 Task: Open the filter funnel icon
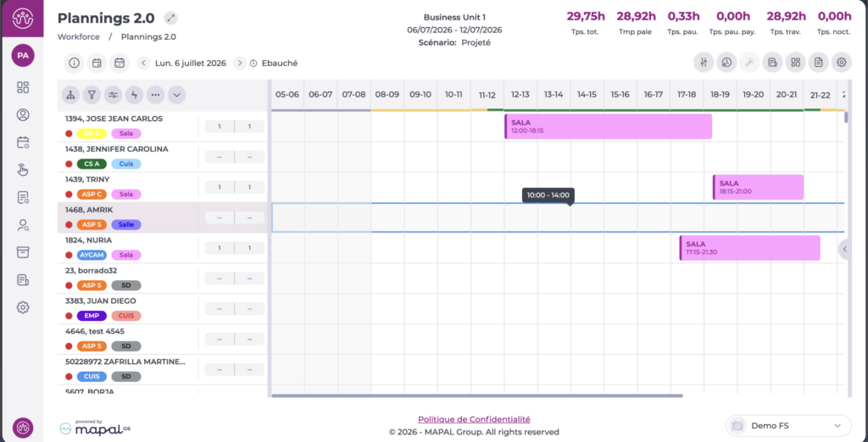(92, 95)
